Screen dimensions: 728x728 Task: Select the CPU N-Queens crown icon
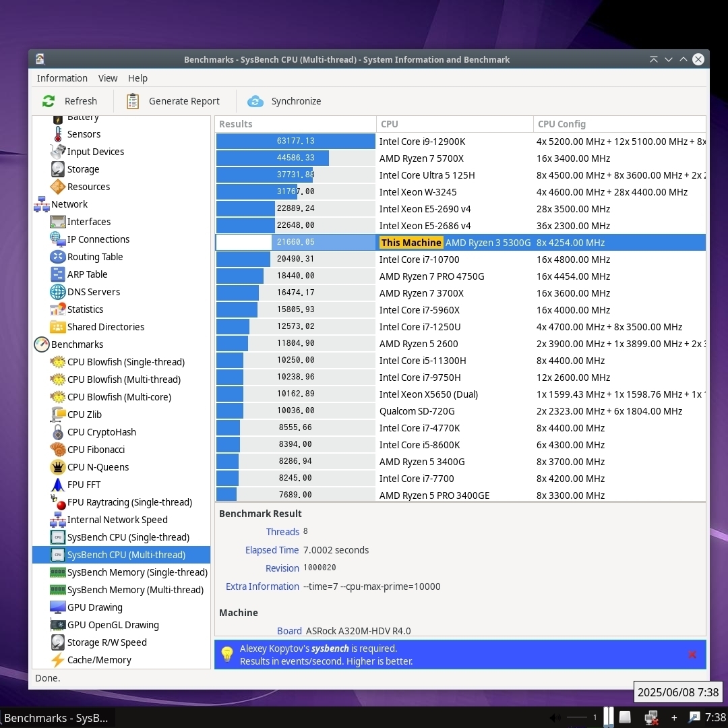(x=57, y=467)
